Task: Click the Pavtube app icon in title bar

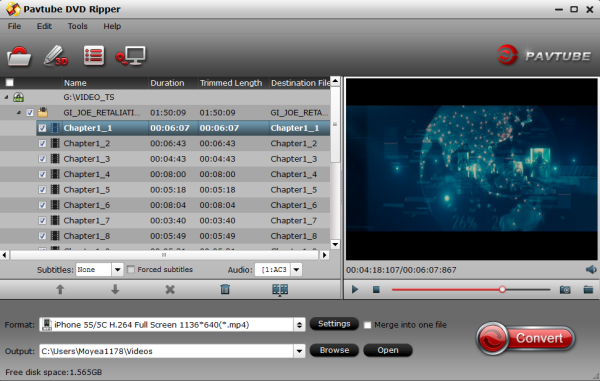Action: pyautogui.click(x=13, y=9)
